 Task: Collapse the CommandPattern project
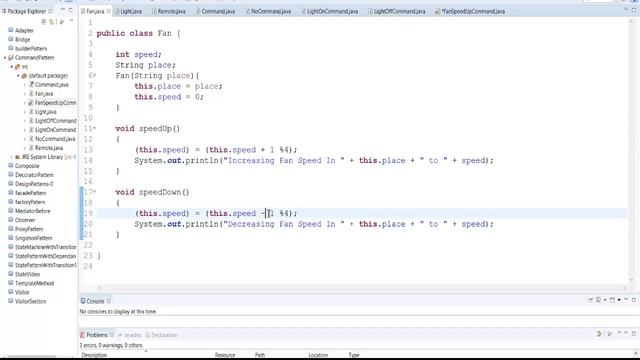(x=5, y=58)
